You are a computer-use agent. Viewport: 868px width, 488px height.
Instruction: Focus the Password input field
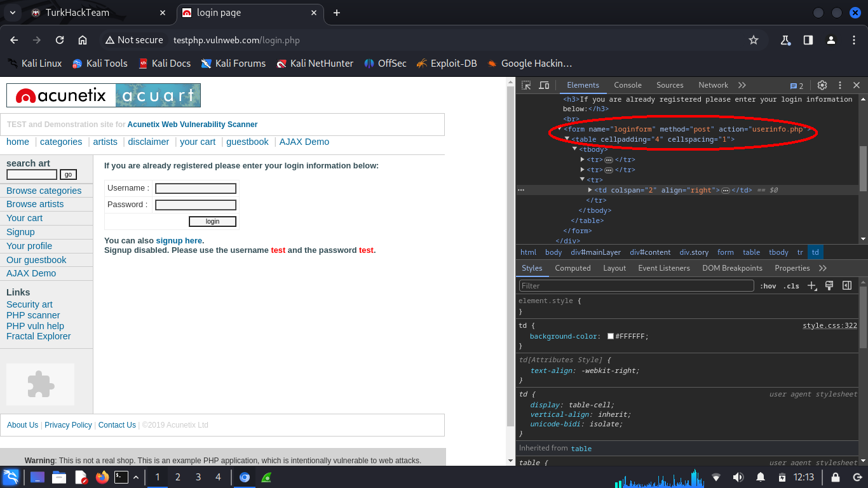click(x=196, y=205)
